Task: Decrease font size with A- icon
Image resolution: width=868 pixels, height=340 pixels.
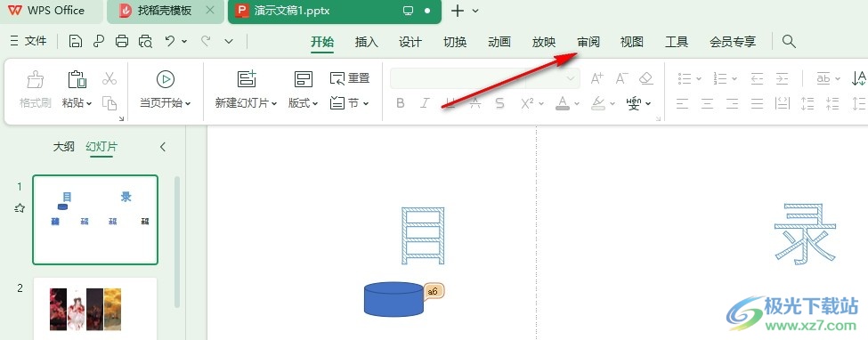Action: (621, 78)
